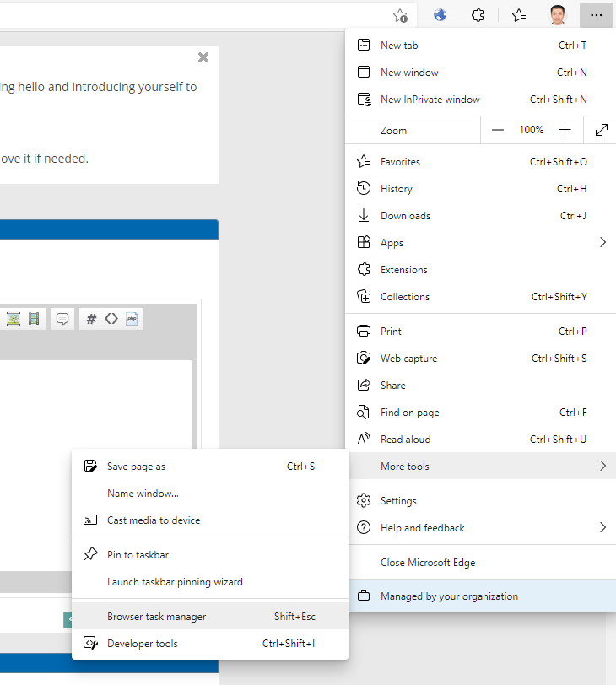Viewport: 616px width, 685px height.
Task: Choose Save page as
Action: click(x=210, y=467)
